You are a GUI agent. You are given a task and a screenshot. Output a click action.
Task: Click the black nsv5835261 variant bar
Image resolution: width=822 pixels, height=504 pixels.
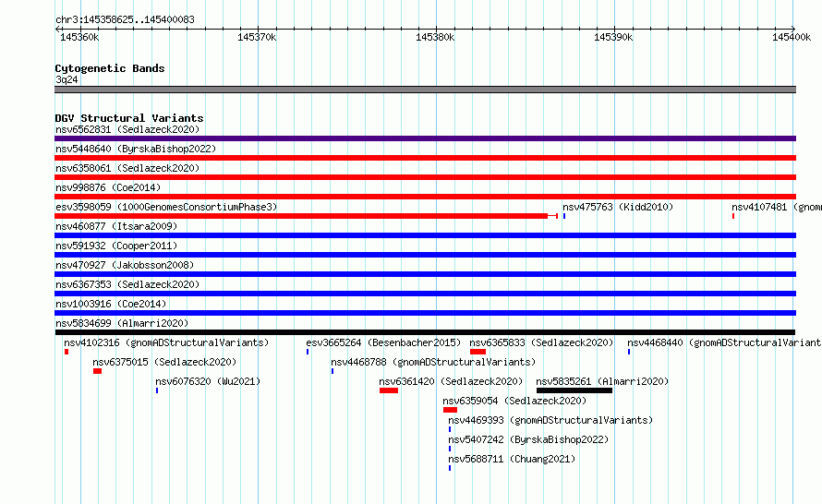(x=574, y=390)
